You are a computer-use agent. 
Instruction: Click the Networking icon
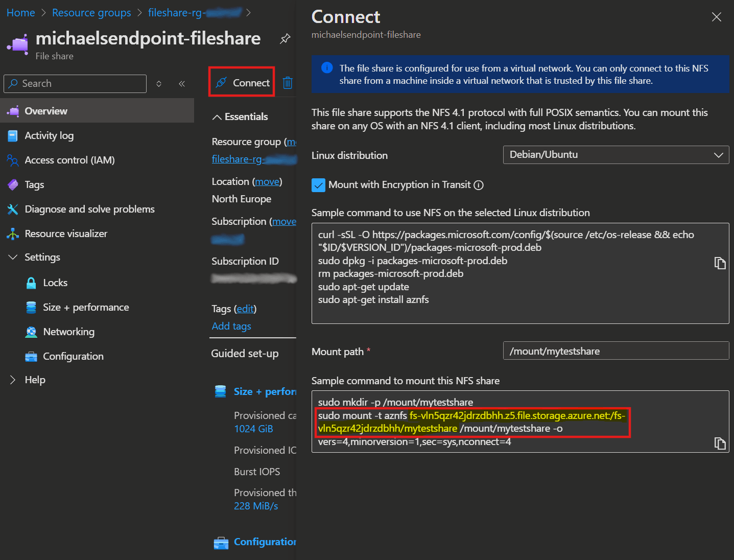(31, 332)
